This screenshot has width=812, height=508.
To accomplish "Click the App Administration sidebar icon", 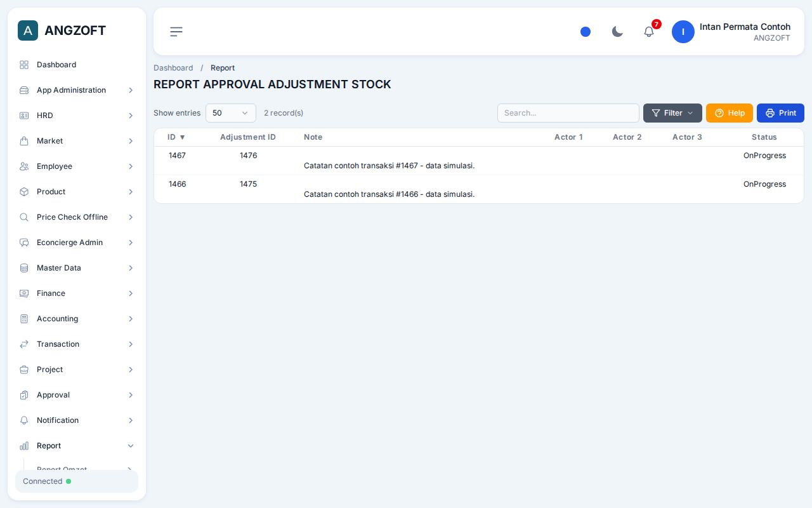I will (x=24, y=90).
